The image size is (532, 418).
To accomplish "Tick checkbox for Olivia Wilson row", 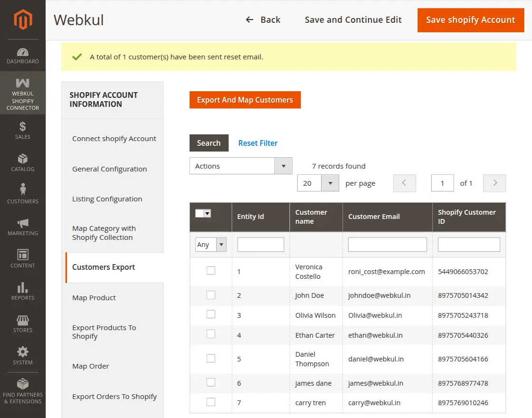I will 211,314.
